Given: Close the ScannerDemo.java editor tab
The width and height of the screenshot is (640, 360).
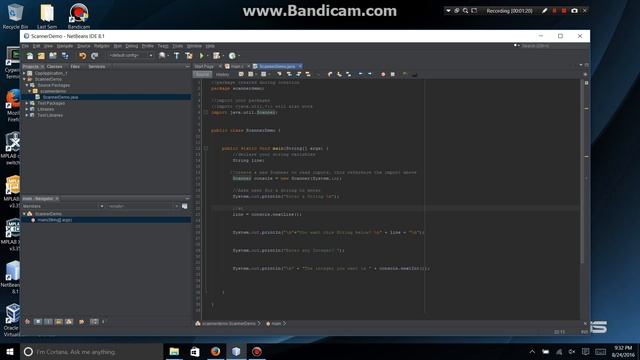Looking at the screenshot, I should [300, 66].
